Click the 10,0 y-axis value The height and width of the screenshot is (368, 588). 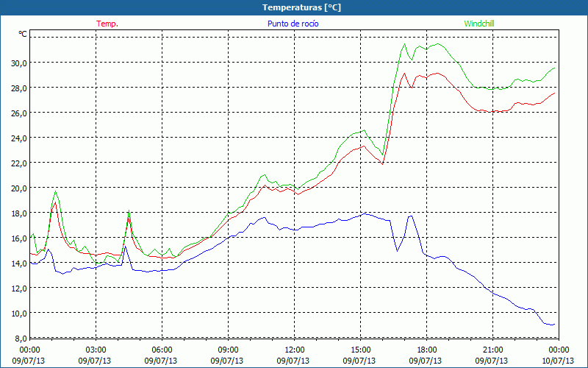(x=18, y=314)
